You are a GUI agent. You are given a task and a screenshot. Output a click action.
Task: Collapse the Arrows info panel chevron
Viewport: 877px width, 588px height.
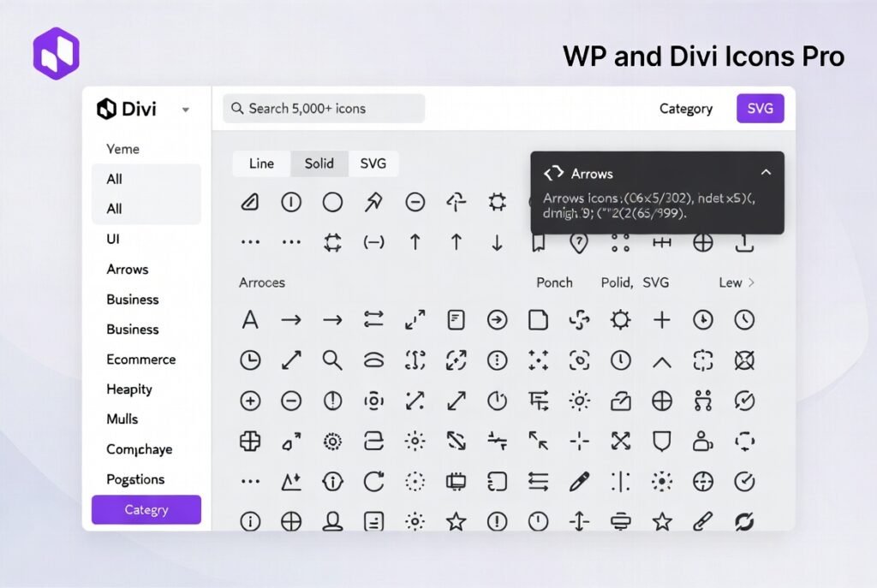(766, 173)
